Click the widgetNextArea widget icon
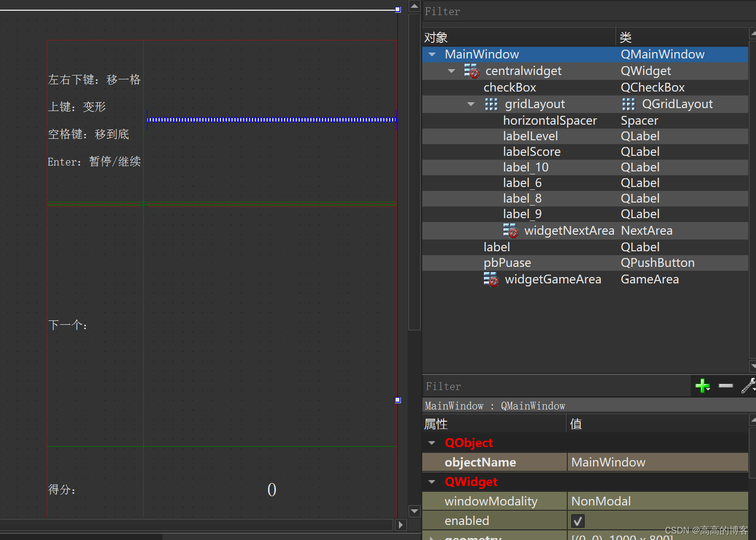This screenshot has height=540, width=756. (x=510, y=231)
